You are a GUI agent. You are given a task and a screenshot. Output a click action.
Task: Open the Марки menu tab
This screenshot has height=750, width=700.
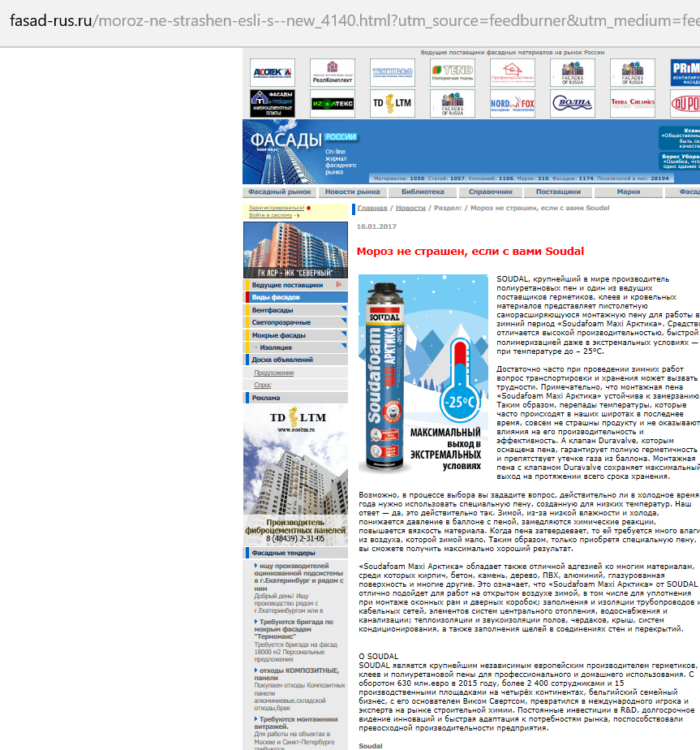629,192
